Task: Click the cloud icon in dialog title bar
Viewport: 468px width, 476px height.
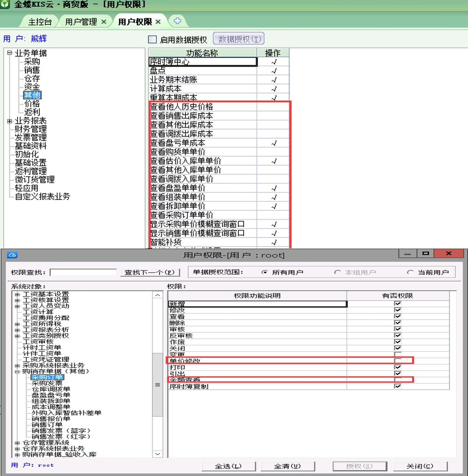Action: pos(12,255)
